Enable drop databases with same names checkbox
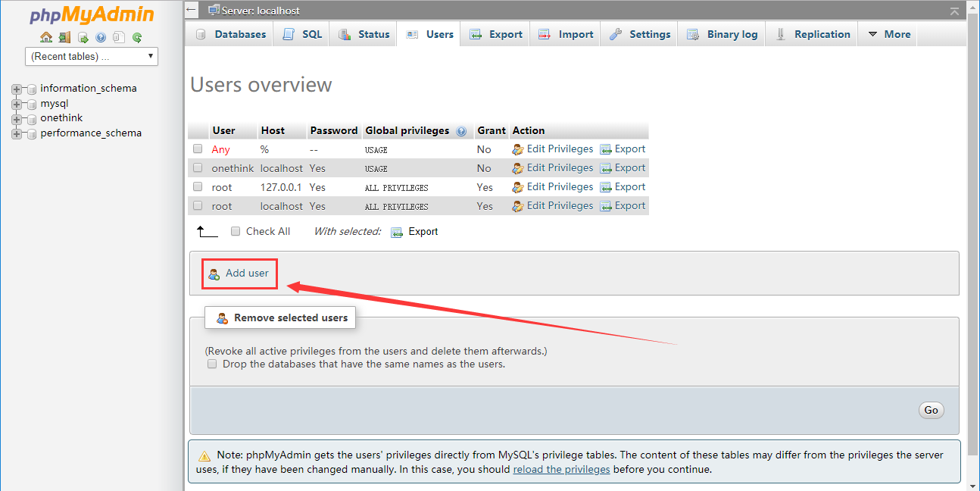Viewport: 980px width, 491px height. [212, 364]
